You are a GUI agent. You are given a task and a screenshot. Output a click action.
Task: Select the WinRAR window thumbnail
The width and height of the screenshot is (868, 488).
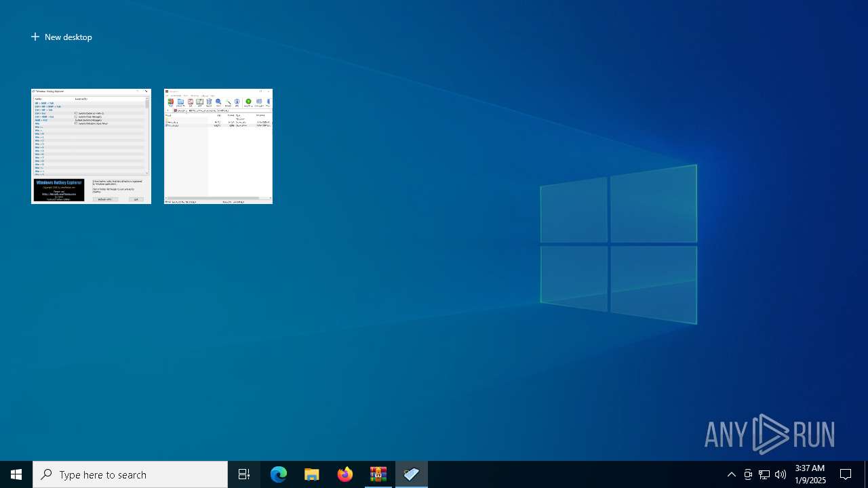click(x=218, y=146)
